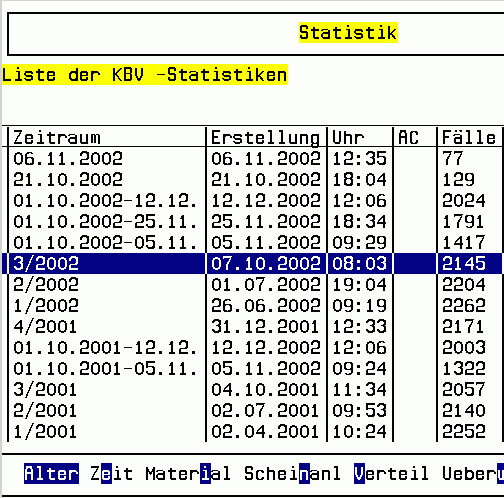Click Fälle count 2003

tap(464, 347)
